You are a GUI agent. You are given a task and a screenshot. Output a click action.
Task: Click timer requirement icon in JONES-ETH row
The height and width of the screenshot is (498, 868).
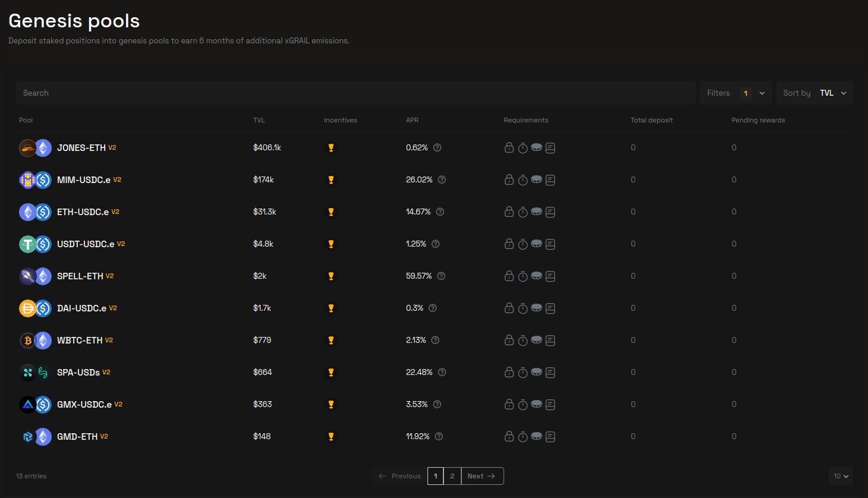(x=523, y=147)
